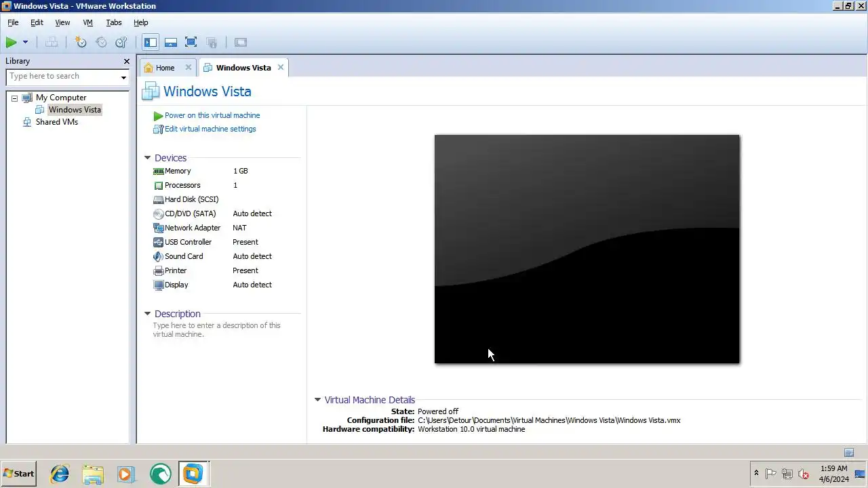The image size is (868, 488).
Task: Collapse the My Computer tree node
Action: (14, 98)
